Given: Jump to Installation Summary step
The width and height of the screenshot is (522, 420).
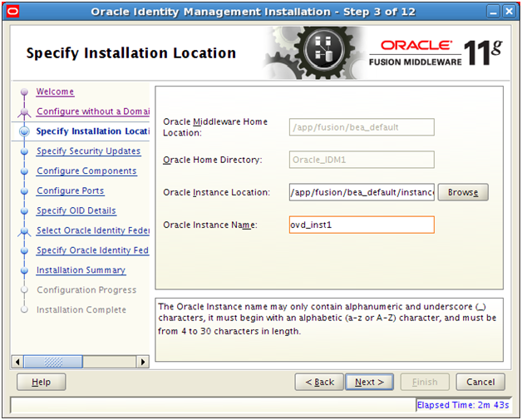Looking at the screenshot, I should coord(81,270).
